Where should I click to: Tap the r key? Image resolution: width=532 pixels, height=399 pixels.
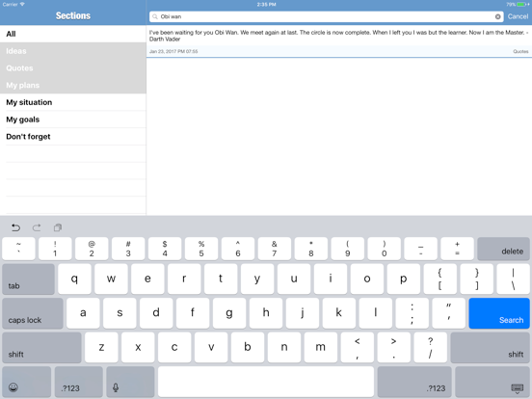[x=184, y=279]
